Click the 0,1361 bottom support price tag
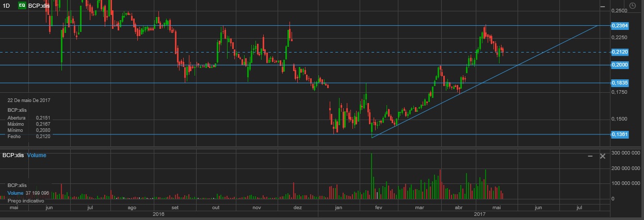Screen dimensions: 644x220 [619, 134]
